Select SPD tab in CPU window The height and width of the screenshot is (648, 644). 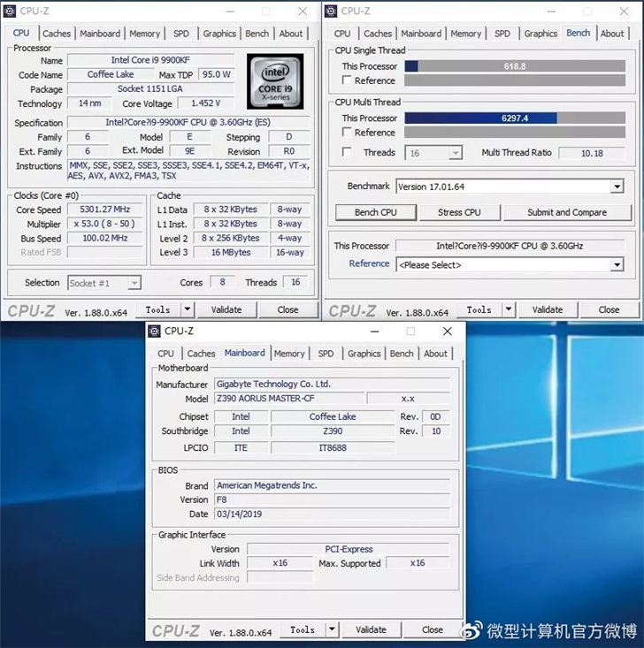pyautogui.click(x=181, y=34)
